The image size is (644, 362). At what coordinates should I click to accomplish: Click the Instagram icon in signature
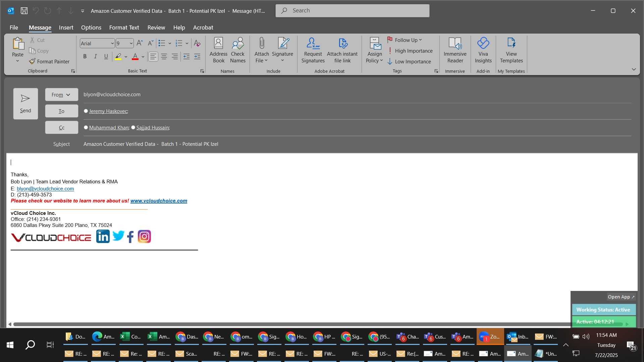[x=145, y=237]
